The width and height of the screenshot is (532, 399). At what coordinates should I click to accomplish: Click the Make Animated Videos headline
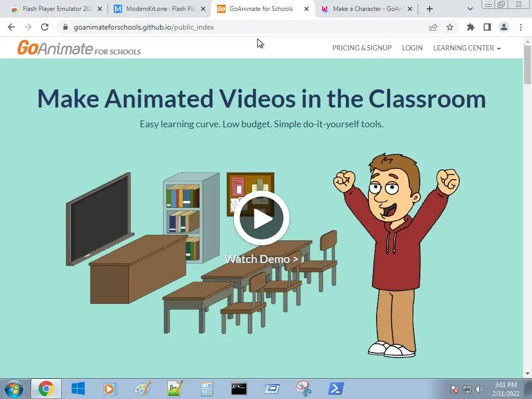(x=261, y=99)
